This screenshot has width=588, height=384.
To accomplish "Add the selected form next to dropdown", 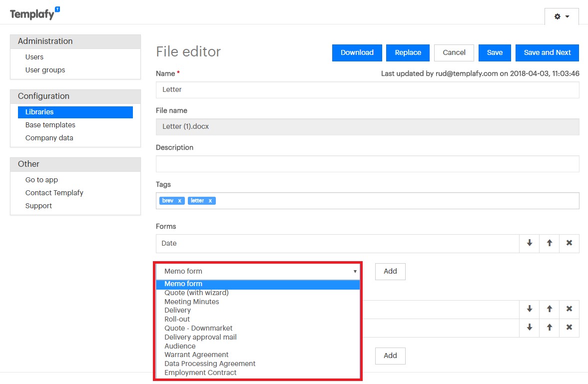I will click(390, 272).
